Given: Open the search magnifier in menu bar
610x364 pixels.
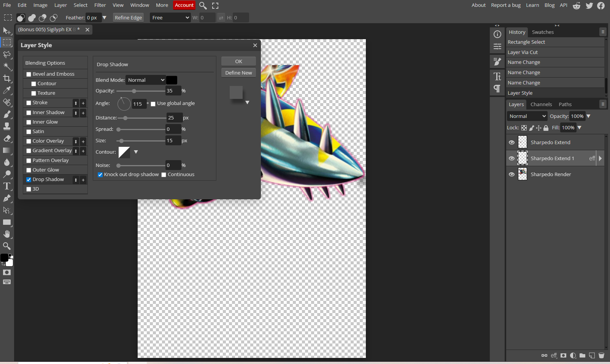Looking at the screenshot, I should (x=203, y=5).
